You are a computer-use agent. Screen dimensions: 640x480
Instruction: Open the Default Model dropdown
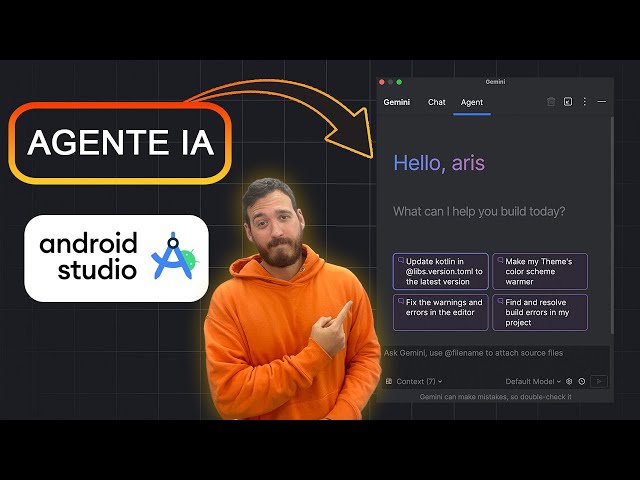click(x=533, y=381)
